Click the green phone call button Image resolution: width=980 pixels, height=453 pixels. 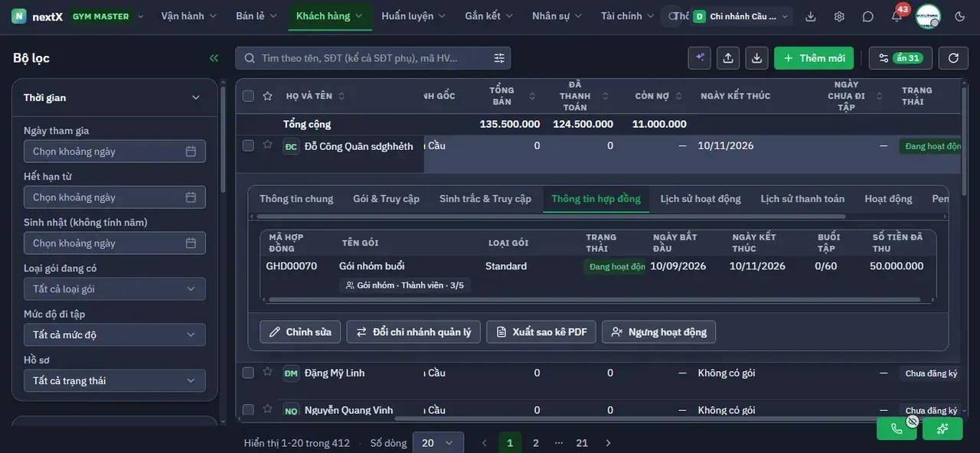(897, 429)
